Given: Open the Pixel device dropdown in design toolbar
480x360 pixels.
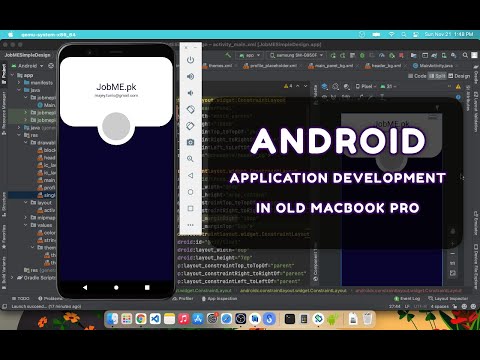Looking at the screenshot, I should coord(366,86).
